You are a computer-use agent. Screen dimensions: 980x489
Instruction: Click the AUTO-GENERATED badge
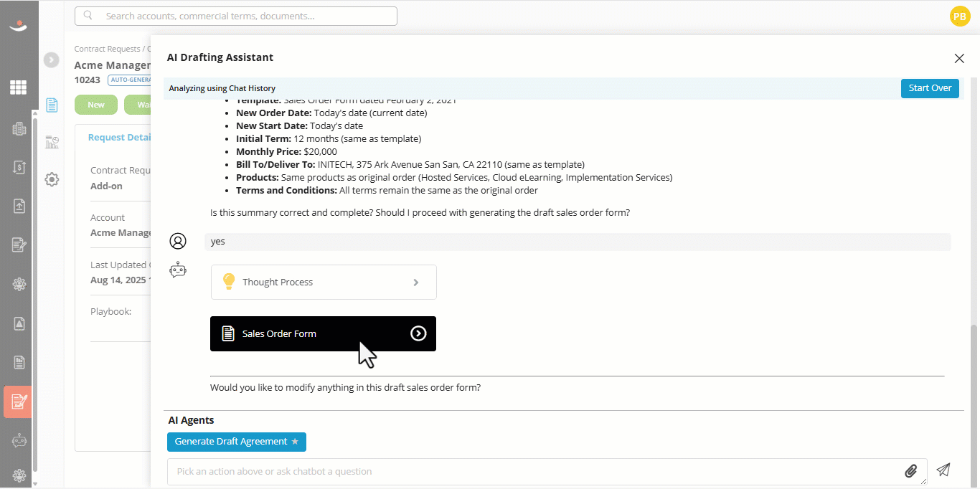click(x=129, y=80)
